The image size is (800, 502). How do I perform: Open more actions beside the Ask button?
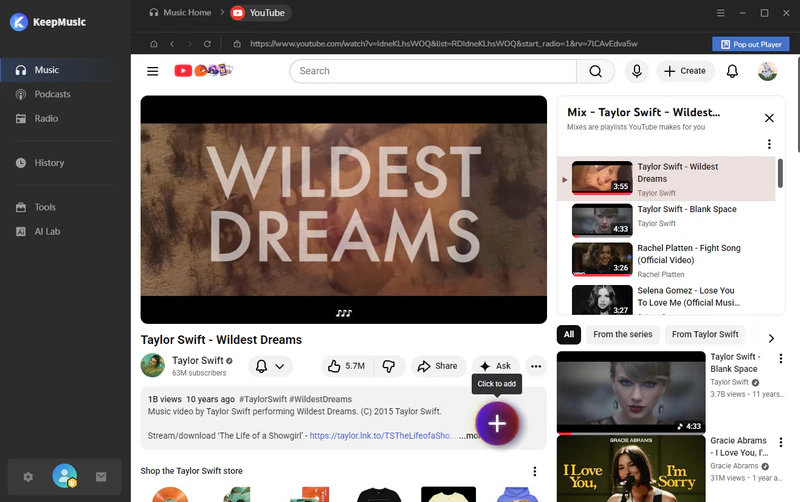(536, 366)
